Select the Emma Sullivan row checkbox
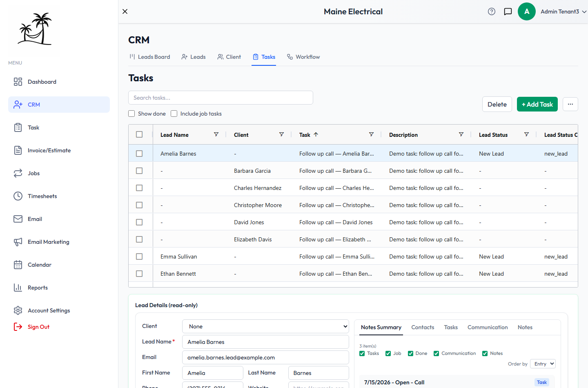This screenshot has width=588, height=388. [x=139, y=256]
